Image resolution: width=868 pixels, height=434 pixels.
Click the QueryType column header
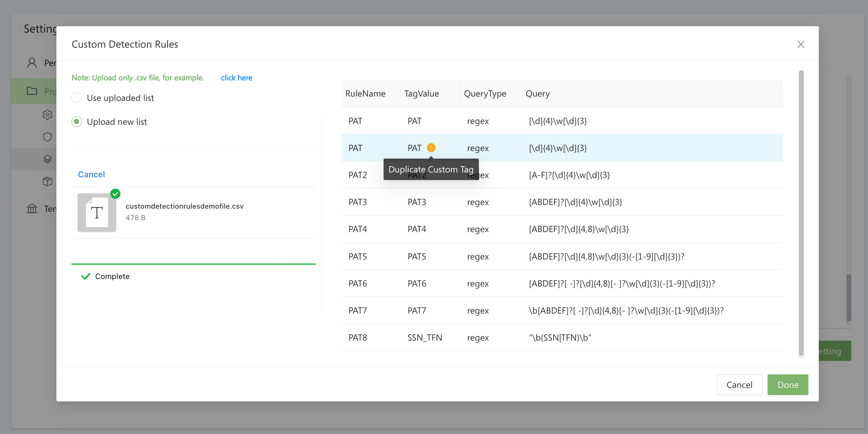point(485,94)
